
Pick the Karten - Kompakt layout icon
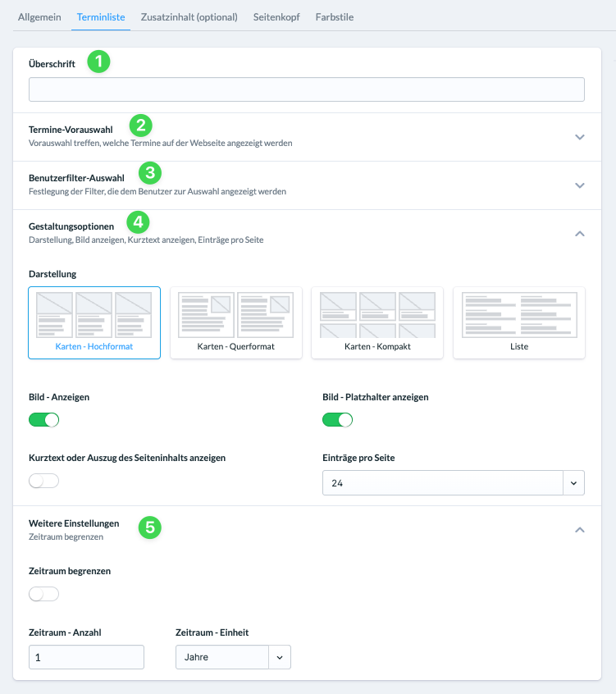tap(377, 322)
